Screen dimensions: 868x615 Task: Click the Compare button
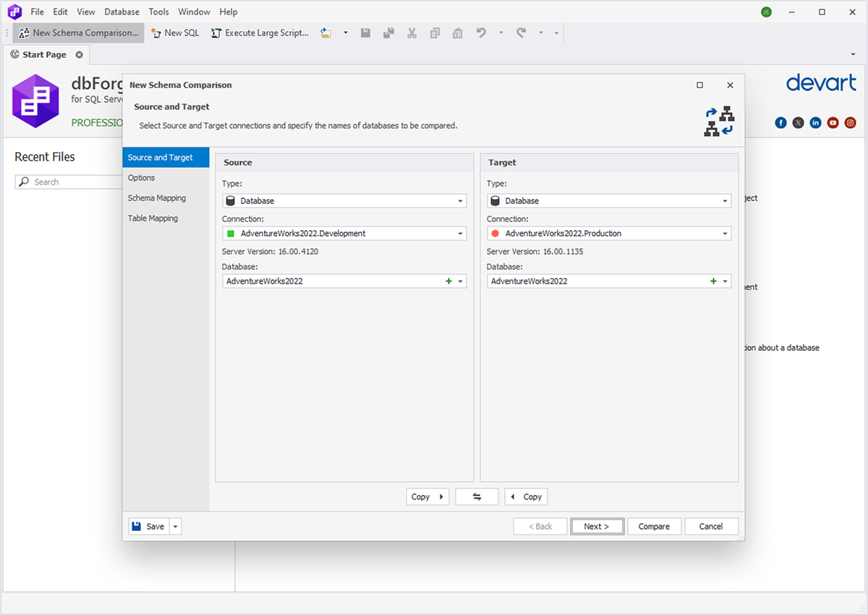click(654, 526)
